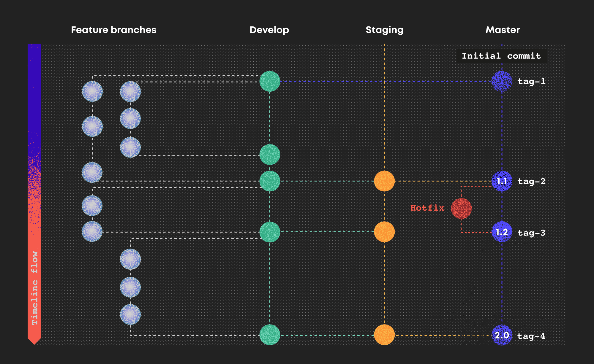Click the tag-4 label
The width and height of the screenshot is (594, 364).
coord(531,336)
